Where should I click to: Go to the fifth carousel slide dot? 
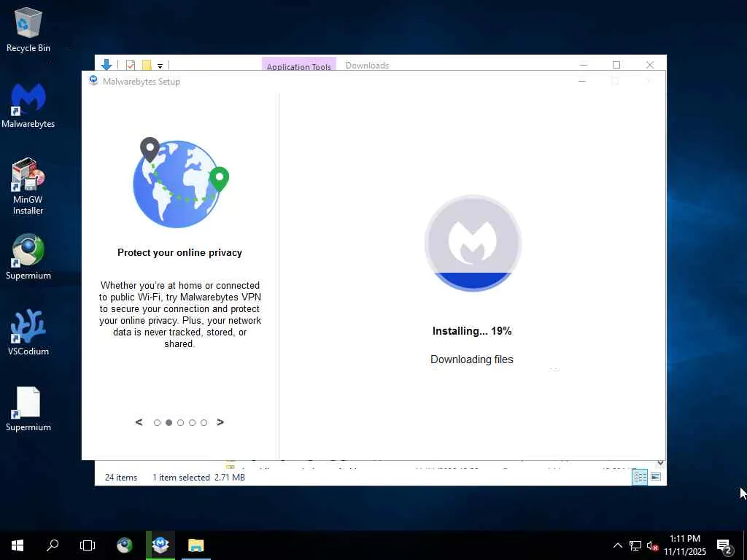(x=204, y=423)
